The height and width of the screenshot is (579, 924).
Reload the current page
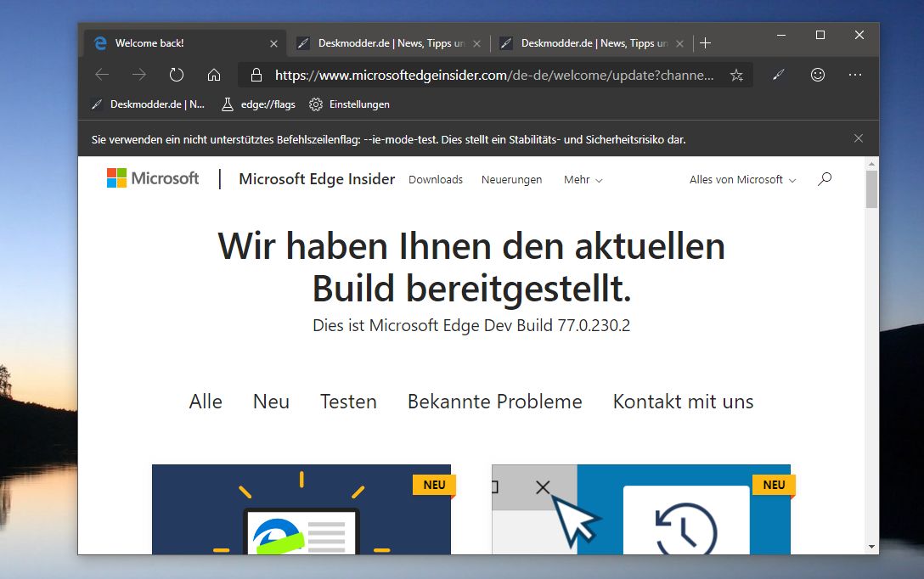point(176,75)
